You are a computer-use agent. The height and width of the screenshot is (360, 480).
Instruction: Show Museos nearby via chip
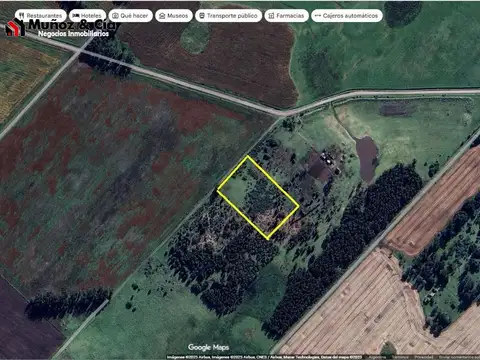tap(174, 16)
